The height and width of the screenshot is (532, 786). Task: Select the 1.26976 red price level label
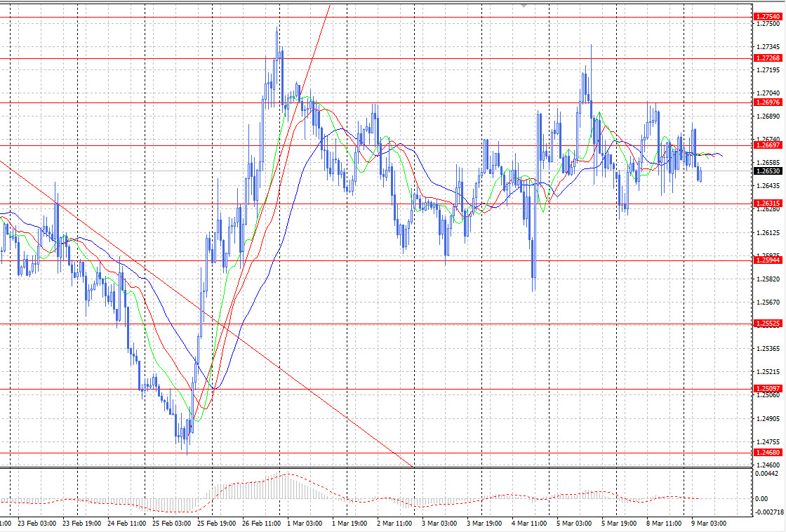pos(768,102)
